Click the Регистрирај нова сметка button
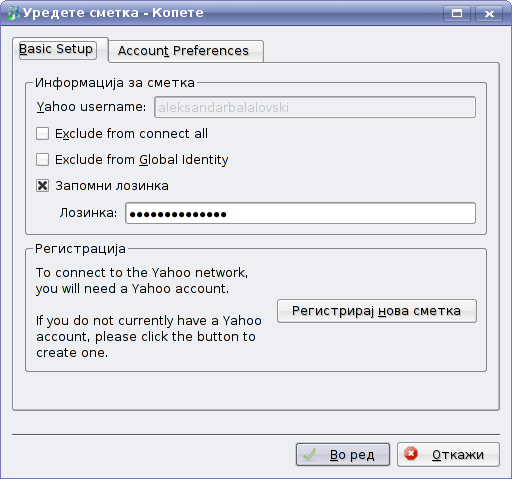Screen dimensions: 512x479 click(x=377, y=311)
